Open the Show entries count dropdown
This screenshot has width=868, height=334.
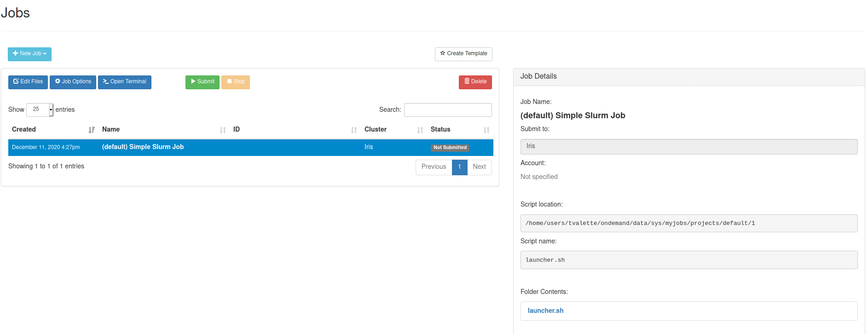pos(40,109)
